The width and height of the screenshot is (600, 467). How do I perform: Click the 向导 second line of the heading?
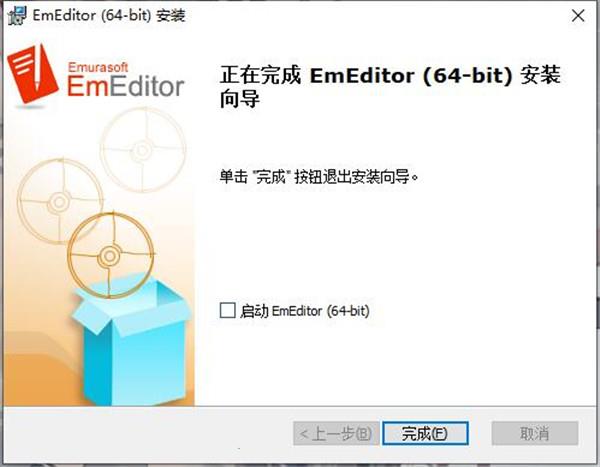pyautogui.click(x=240, y=99)
